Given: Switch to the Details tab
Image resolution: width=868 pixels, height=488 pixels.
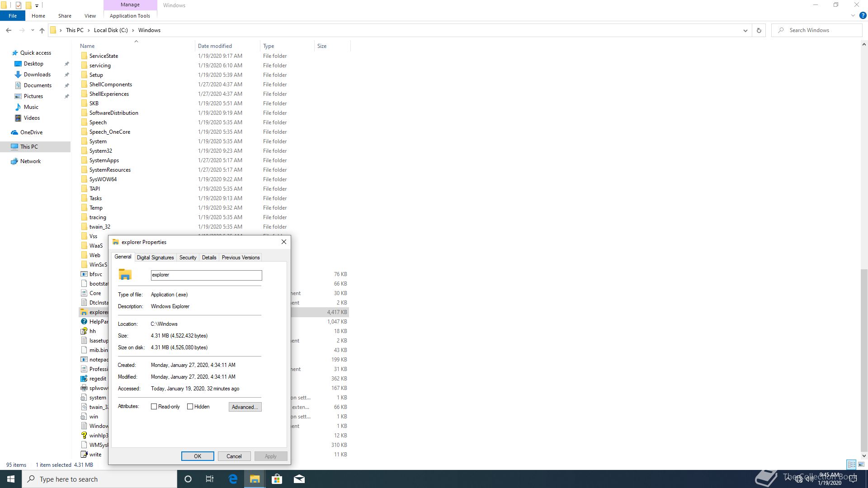Looking at the screenshot, I should coord(209,258).
